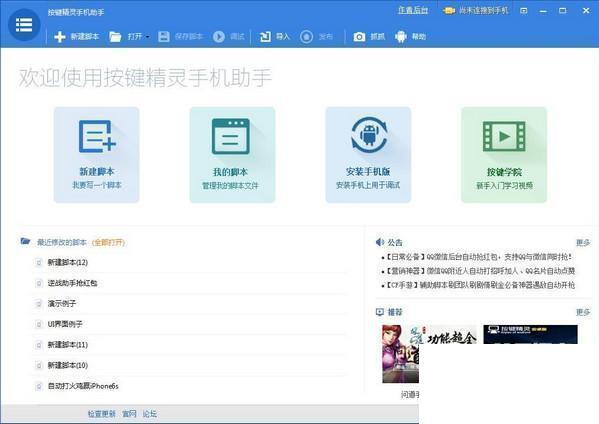Click 新建脚本 plus icon in toolbar
The width and height of the screenshot is (599, 424).
[x=60, y=37]
